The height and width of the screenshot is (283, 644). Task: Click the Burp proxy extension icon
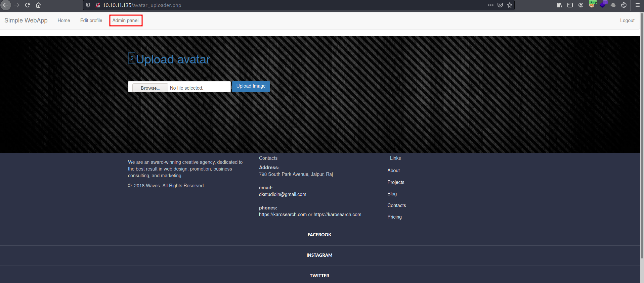click(592, 5)
